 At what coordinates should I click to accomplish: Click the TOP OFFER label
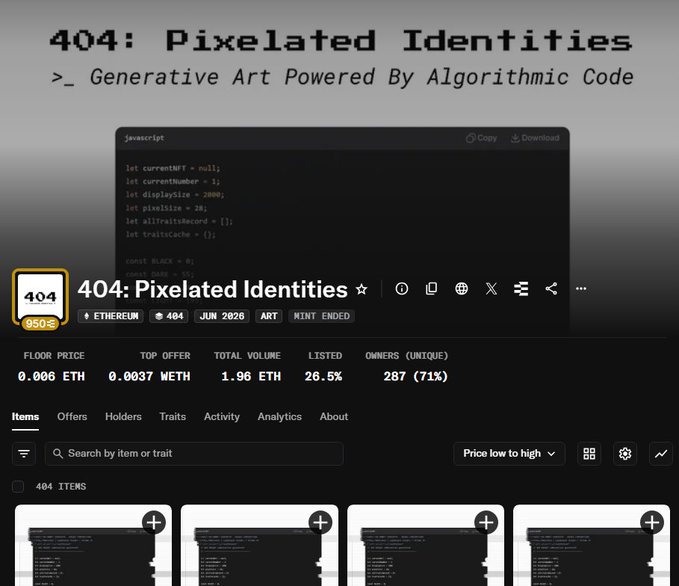[165, 356]
